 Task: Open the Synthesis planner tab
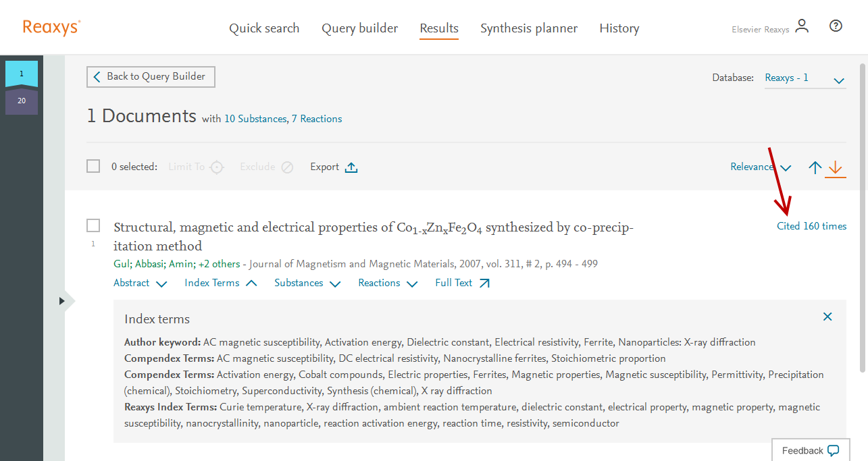pyautogui.click(x=528, y=28)
